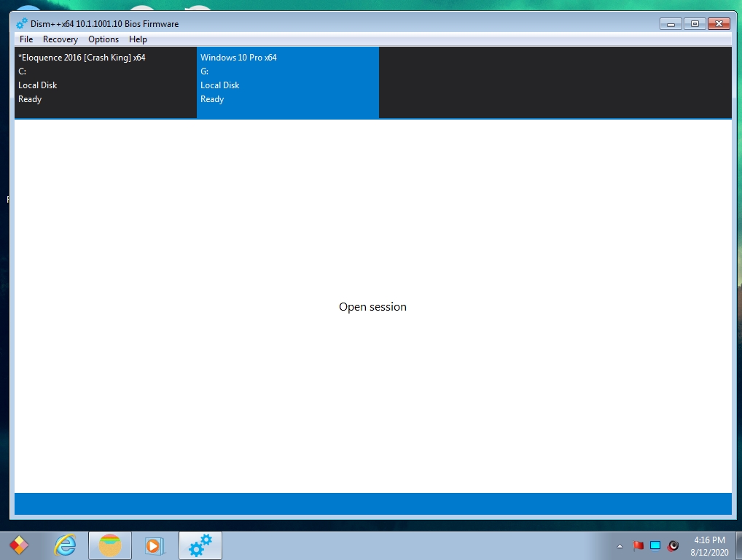Click the blue status bar at window bottom

[x=373, y=504]
